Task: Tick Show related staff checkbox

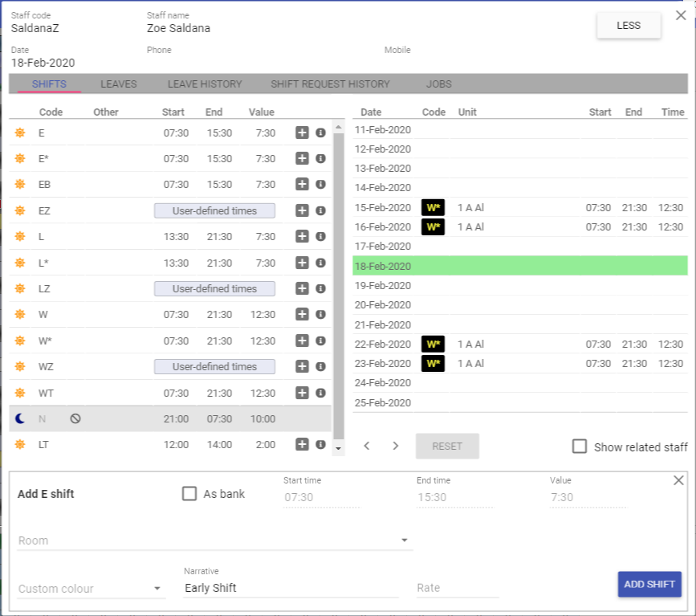Action: click(x=579, y=447)
